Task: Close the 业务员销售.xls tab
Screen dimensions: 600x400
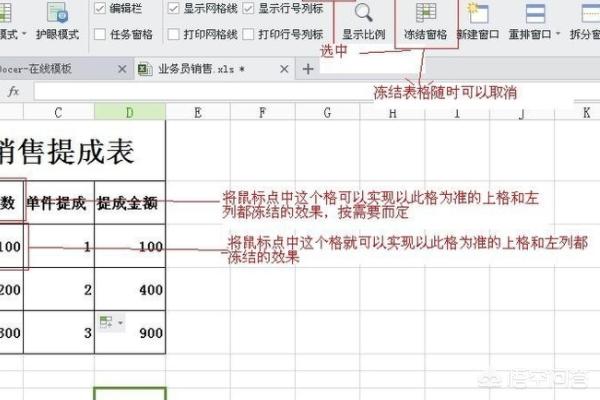Action: click(284, 69)
